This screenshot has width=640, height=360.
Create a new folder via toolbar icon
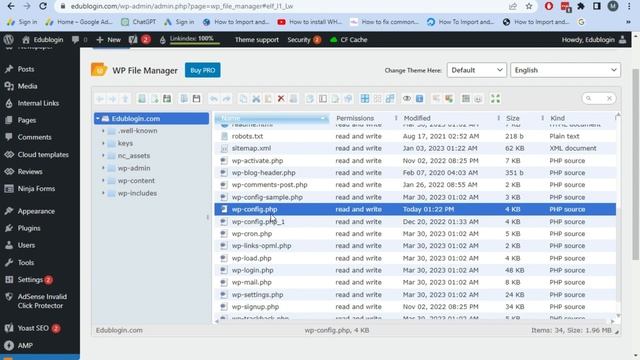(x=142, y=99)
